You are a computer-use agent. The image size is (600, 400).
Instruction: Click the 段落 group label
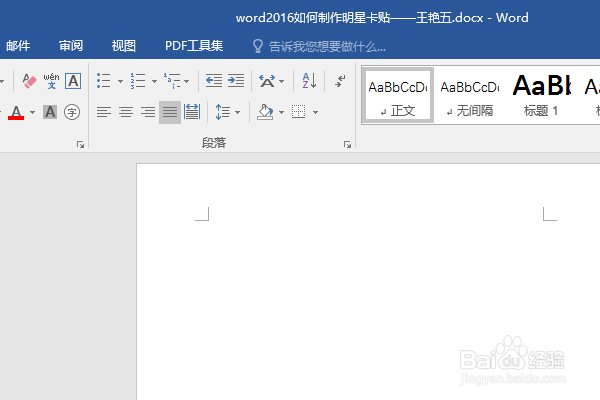pos(214,143)
